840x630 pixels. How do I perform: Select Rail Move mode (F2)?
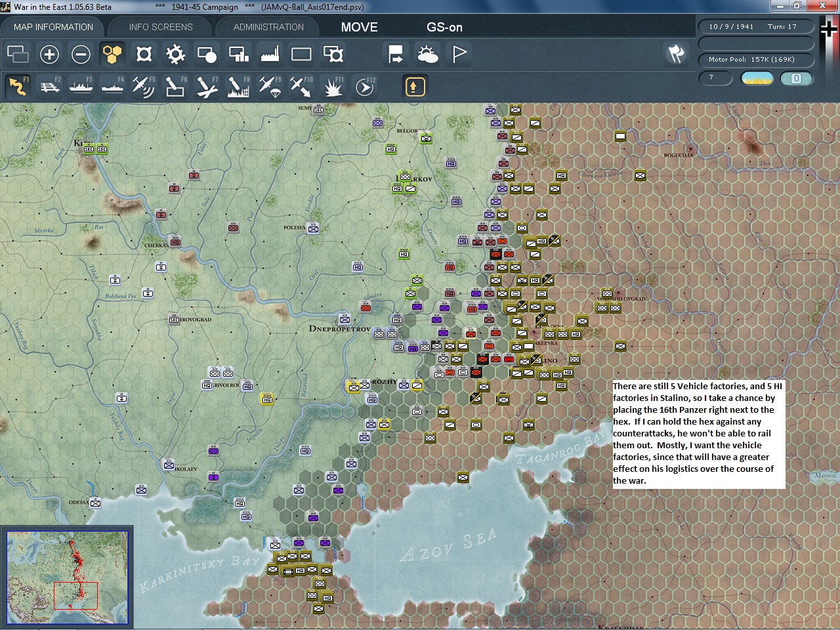point(49,86)
